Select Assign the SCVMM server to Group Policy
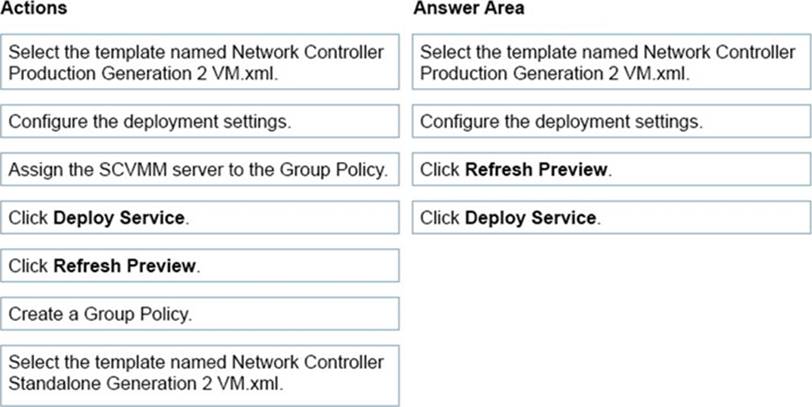812x407 pixels. pos(199,170)
